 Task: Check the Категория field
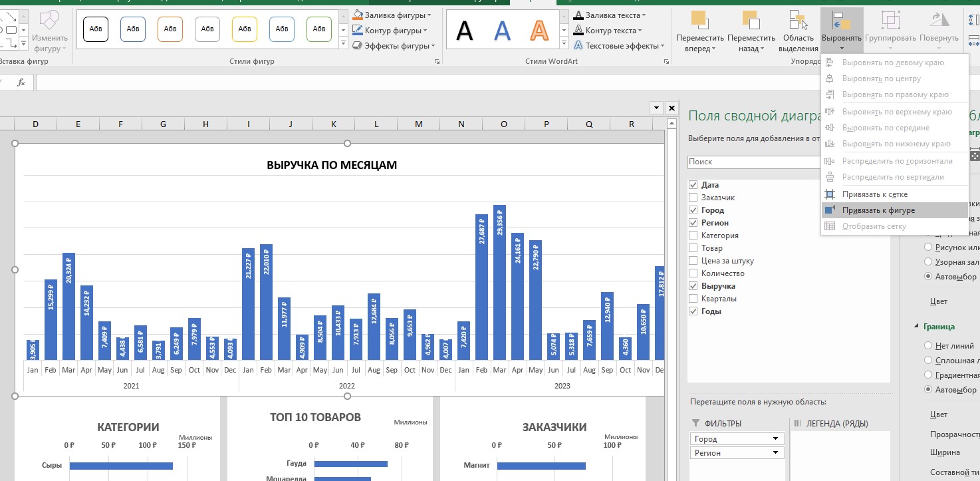[x=693, y=236]
